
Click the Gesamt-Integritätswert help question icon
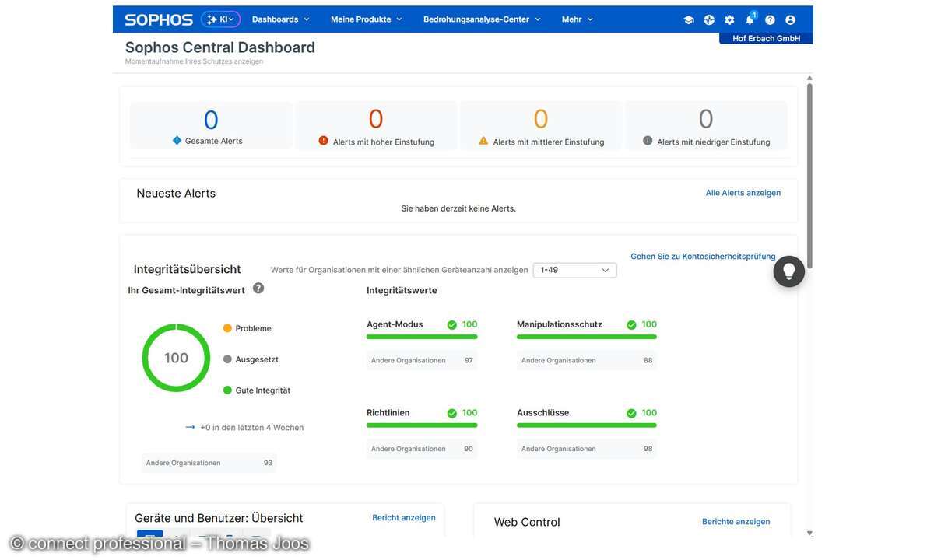tap(258, 289)
